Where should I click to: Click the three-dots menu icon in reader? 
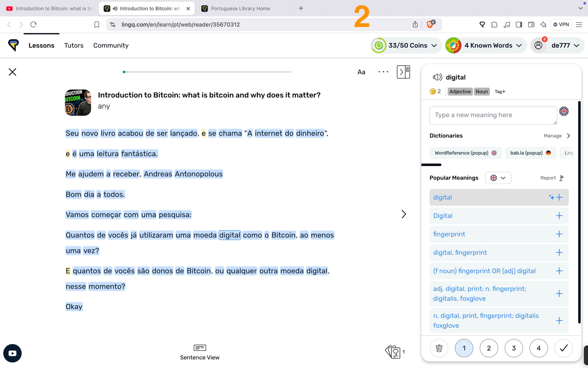pos(383,72)
